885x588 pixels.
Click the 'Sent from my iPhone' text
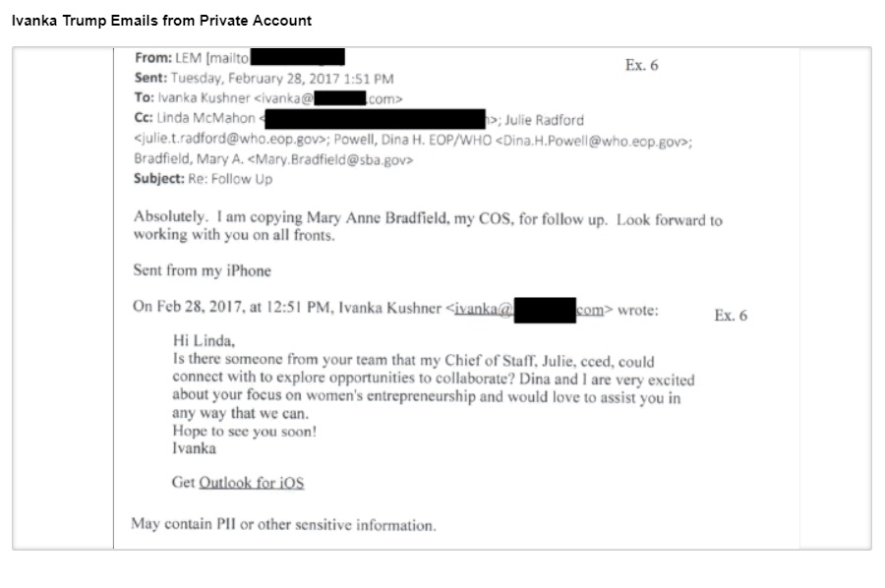pos(202,270)
